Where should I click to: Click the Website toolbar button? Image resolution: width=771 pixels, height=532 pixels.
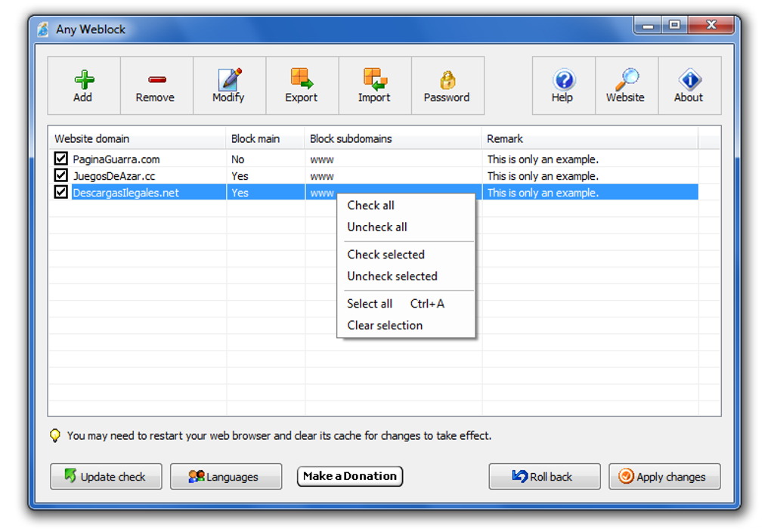(627, 85)
